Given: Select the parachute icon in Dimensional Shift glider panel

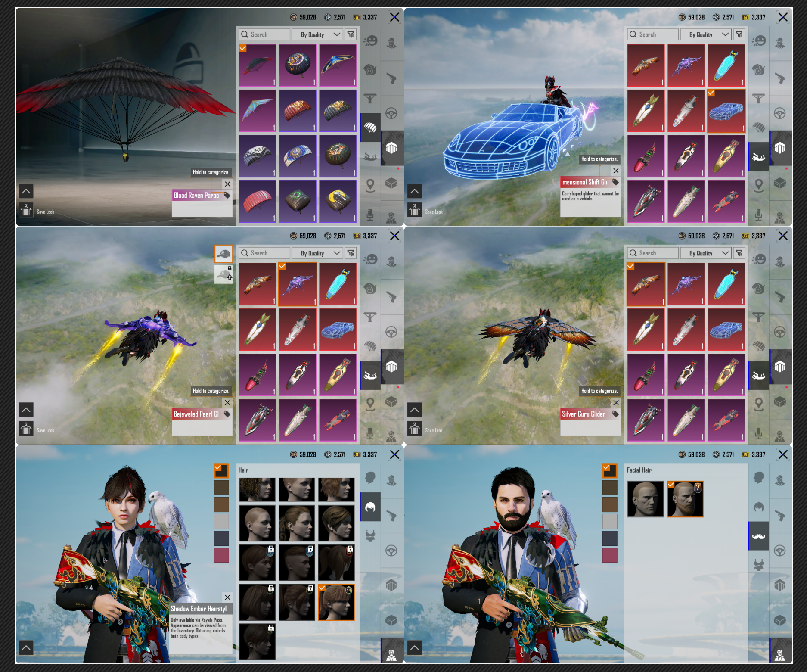Looking at the screenshot, I should 759,128.
